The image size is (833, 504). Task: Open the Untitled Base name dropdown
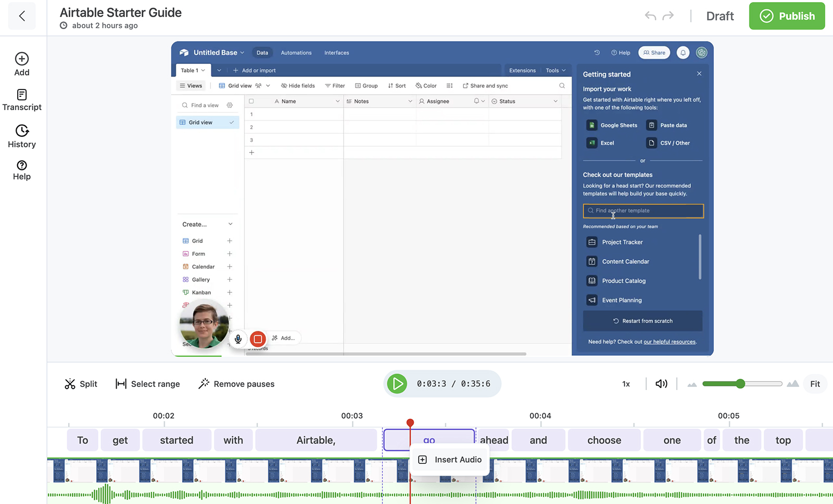[219, 53]
